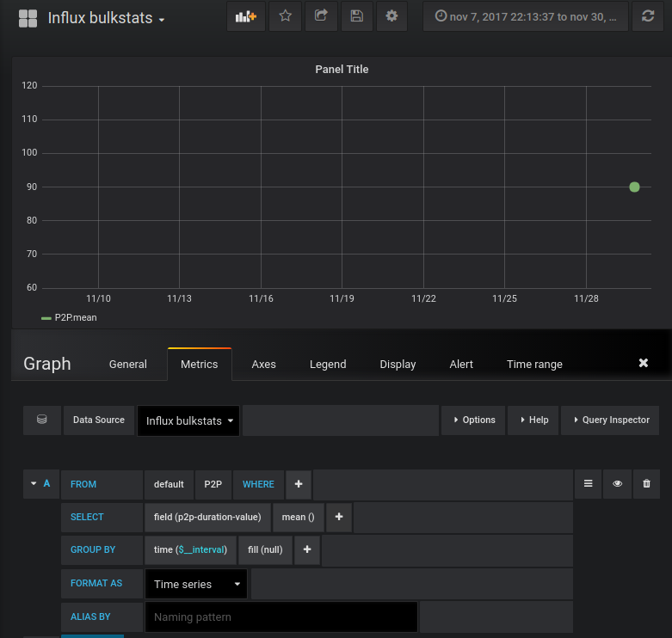This screenshot has height=638, width=672.
Task: Open the Influx bulkstats data source dropdown
Action: click(188, 421)
